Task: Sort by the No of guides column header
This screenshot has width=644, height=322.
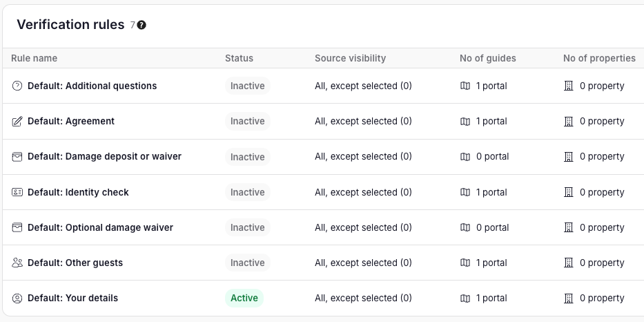Action: click(487, 58)
